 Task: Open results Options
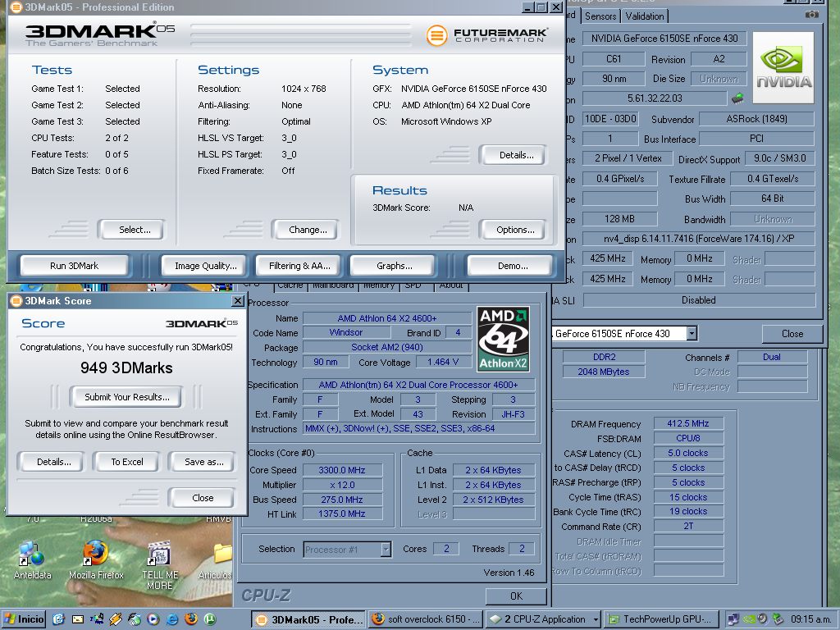[515, 230]
